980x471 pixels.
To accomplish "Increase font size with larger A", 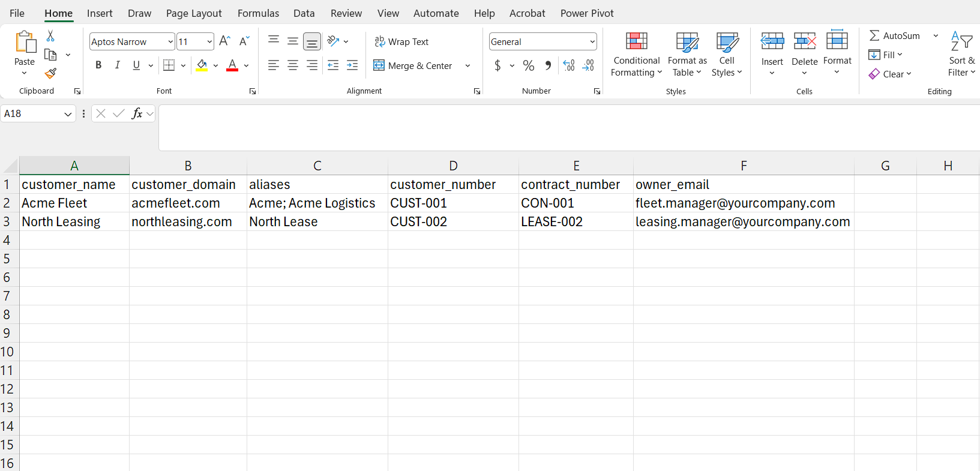I will pos(224,41).
